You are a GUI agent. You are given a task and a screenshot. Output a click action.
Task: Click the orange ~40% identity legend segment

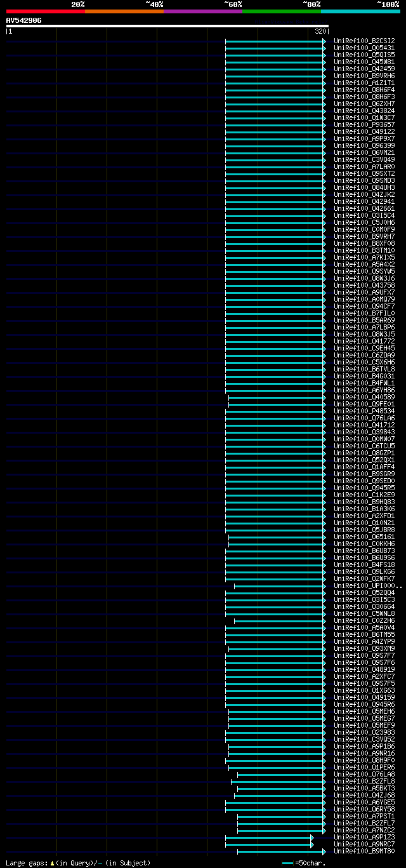124,11
